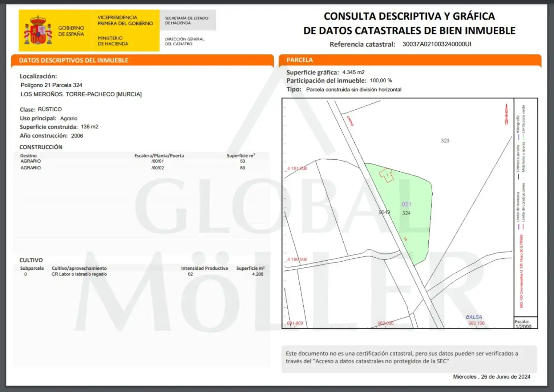Click the '9049' road label on the map
The height and width of the screenshot is (392, 554).
384,212
